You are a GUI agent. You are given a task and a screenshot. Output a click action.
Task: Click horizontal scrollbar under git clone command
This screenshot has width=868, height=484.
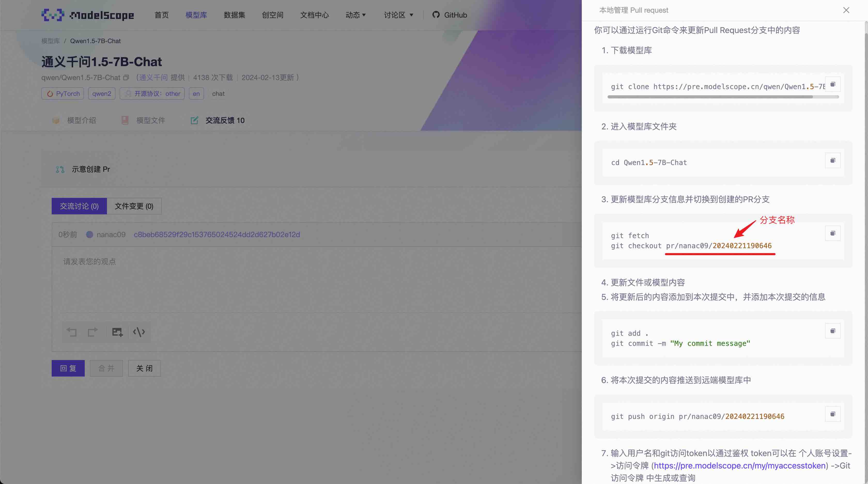pyautogui.click(x=709, y=97)
